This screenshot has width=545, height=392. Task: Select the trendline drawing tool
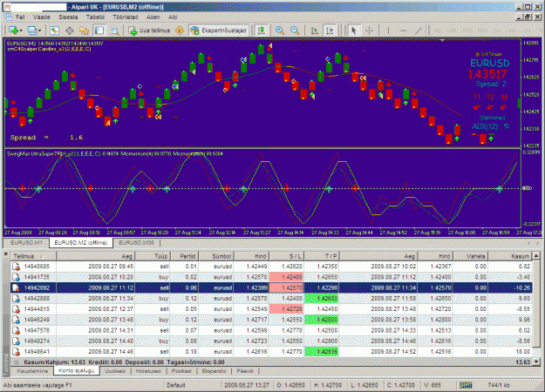point(419,30)
